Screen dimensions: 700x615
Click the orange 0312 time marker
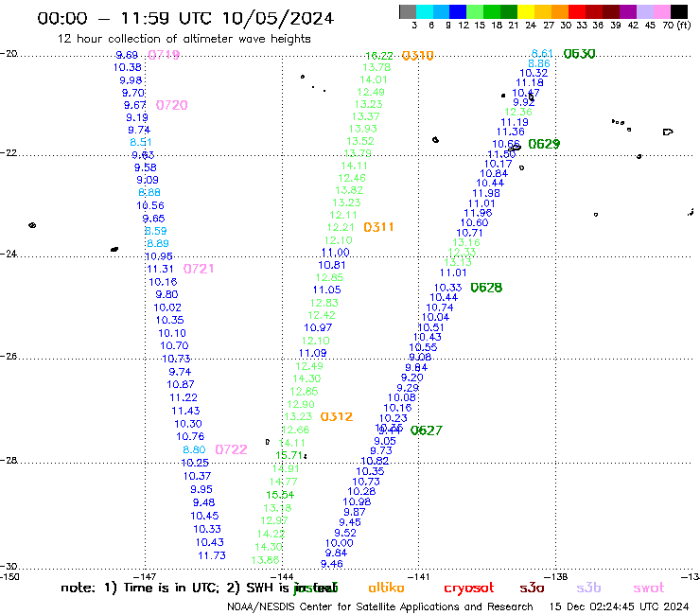click(x=337, y=416)
